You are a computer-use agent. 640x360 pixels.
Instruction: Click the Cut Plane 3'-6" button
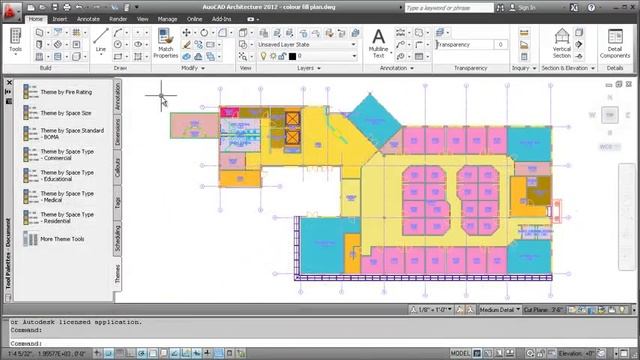(x=544, y=310)
